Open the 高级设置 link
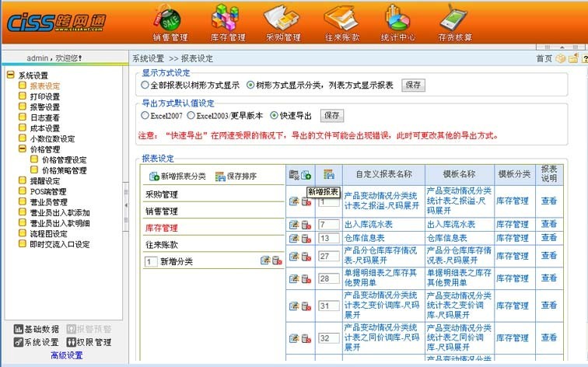Screen dimensions: 588x367 (65, 355)
